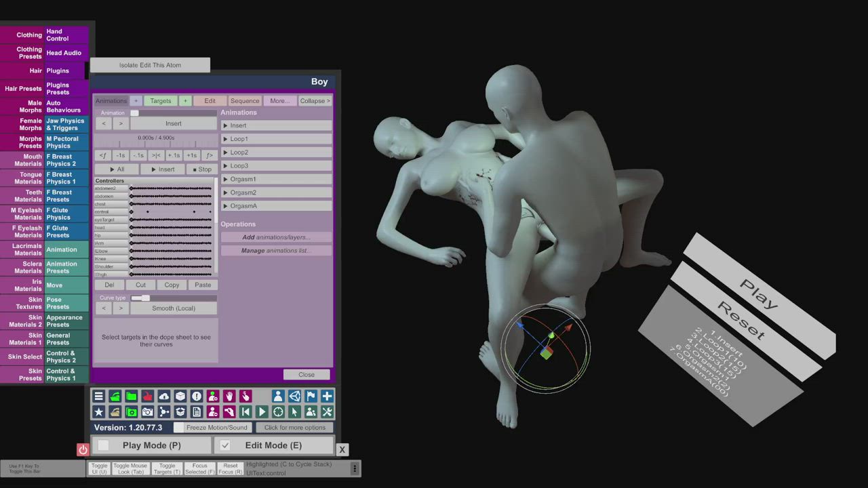Expand the Orgasm2 animation entry

(x=276, y=193)
